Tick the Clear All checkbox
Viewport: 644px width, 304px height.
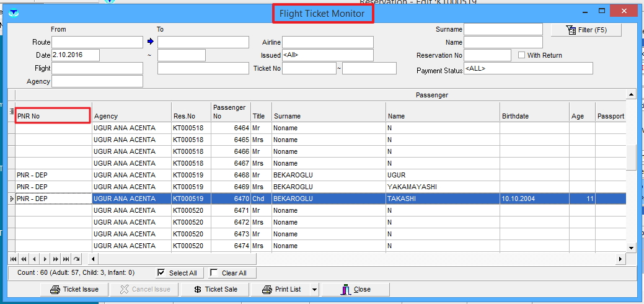tap(214, 273)
